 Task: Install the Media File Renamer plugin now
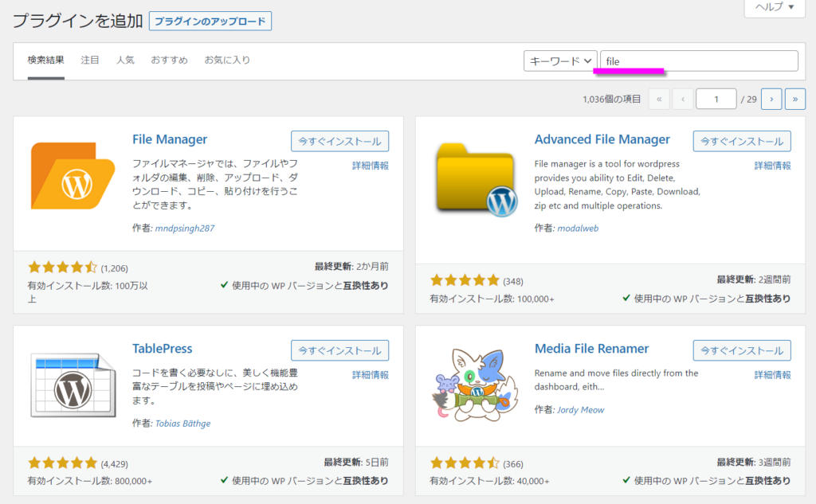click(742, 350)
